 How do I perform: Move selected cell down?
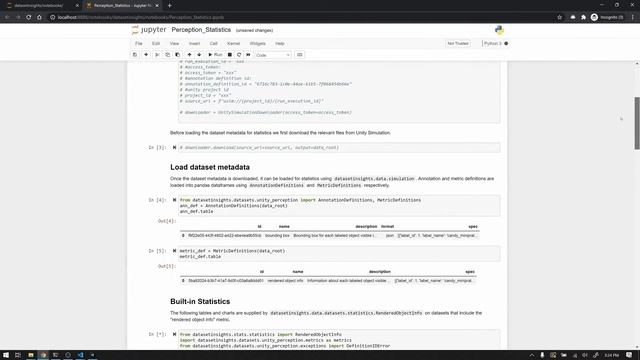click(199, 55)
